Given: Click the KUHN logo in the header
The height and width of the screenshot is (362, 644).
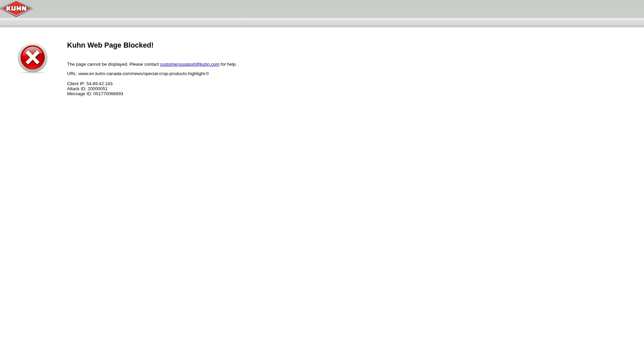Looking at the screenshot, I should coord(16,9).
